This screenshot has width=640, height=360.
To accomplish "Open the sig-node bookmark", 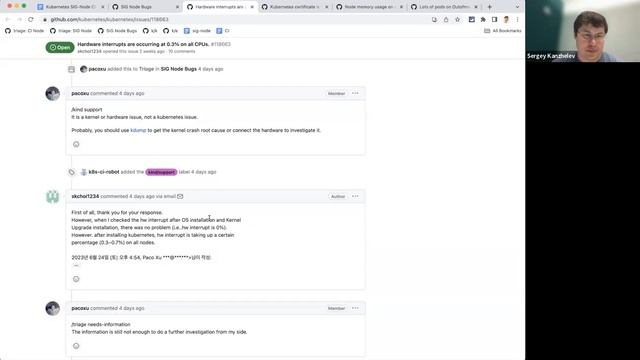I will pos(197,31).
